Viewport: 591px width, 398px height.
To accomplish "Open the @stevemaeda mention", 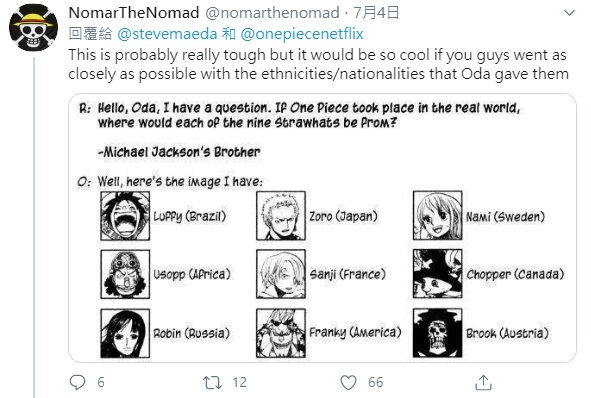I will 167,34.
